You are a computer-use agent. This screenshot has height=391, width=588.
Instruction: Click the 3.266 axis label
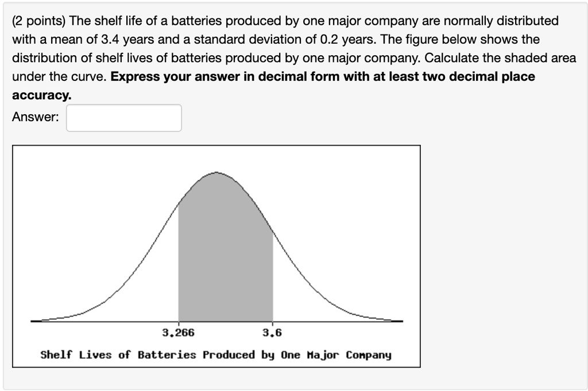coord(178,333)
